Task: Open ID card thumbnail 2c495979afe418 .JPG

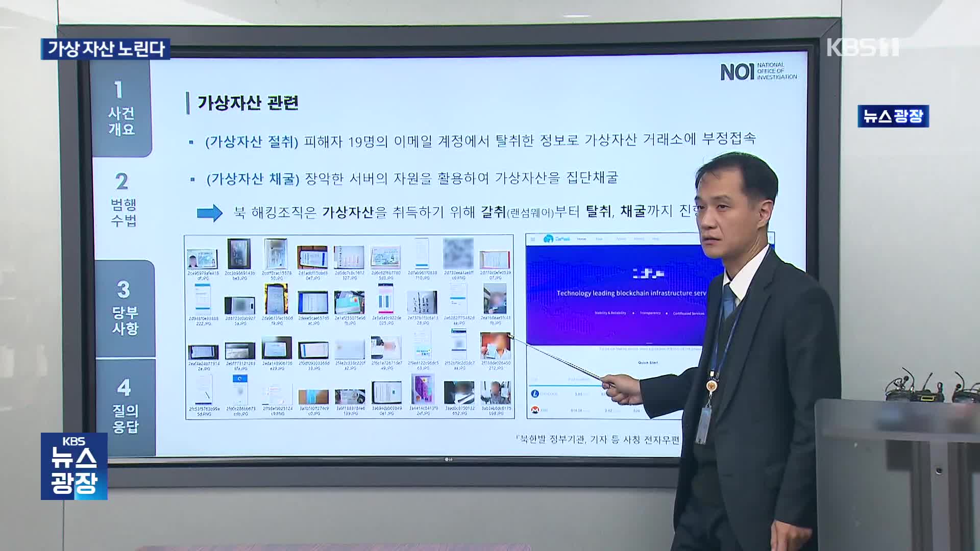Action: (203, 259)
